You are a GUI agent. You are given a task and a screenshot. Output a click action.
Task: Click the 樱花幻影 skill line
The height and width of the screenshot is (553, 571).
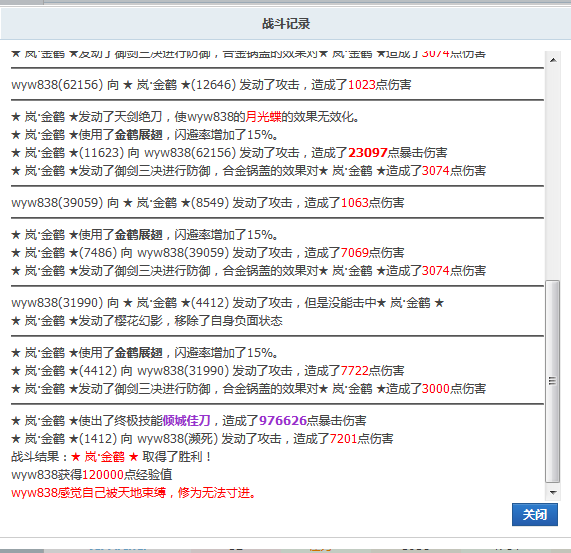[x=147, y=321]
